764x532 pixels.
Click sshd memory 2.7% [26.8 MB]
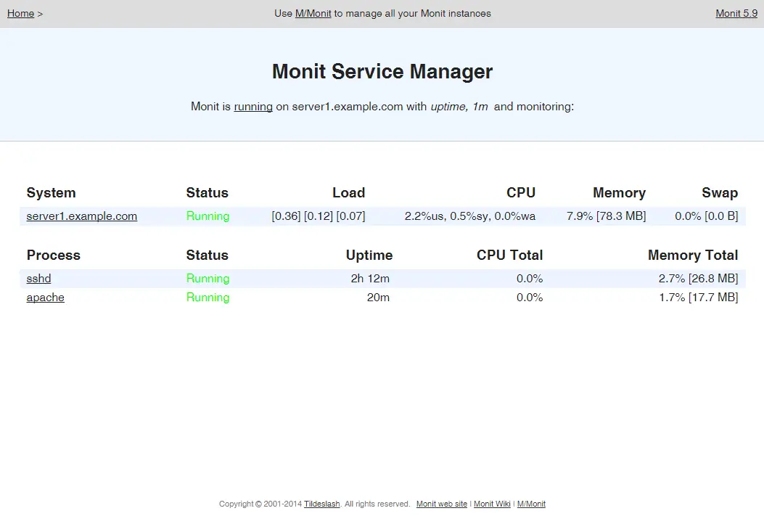pyautogui.click(x=698, y=279)
